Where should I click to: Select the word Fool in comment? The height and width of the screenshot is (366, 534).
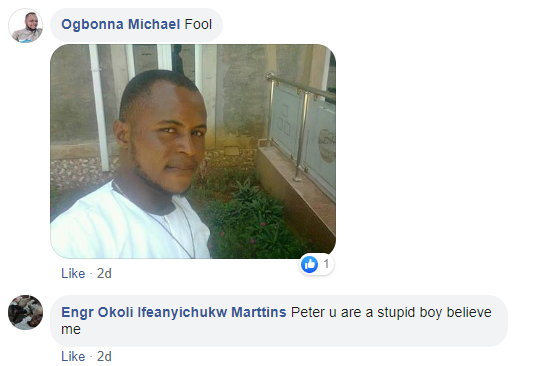click(x=198, y=25)
